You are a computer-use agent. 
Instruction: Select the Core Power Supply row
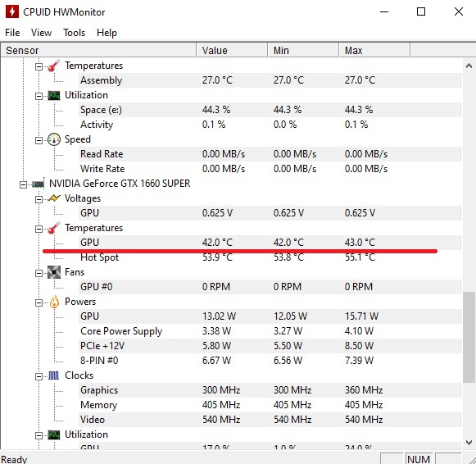(x=270, y=331)
